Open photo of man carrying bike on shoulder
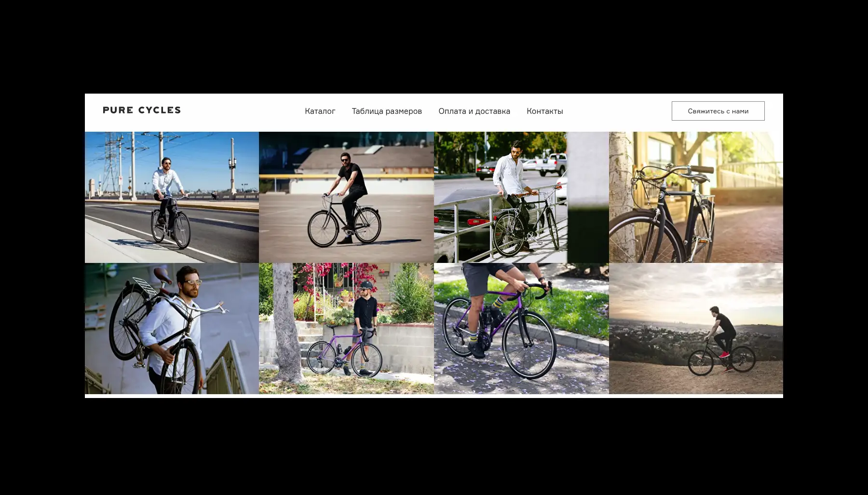The width and height of the screenshot is (868, 495). [x=172, y=329]
